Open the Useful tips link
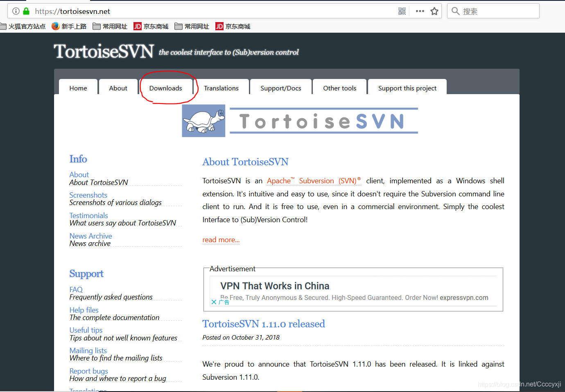The image size is (565, 392). pyautogui.click(x=86, y=330)
